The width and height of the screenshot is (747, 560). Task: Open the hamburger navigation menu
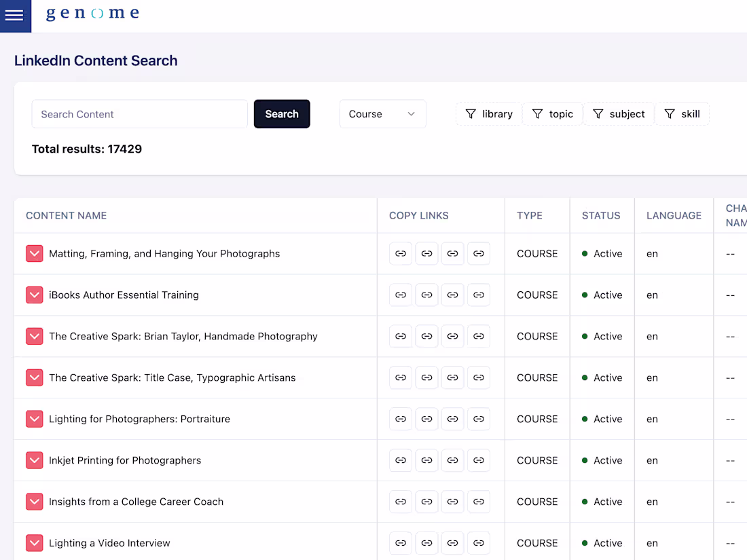(14, 16)
